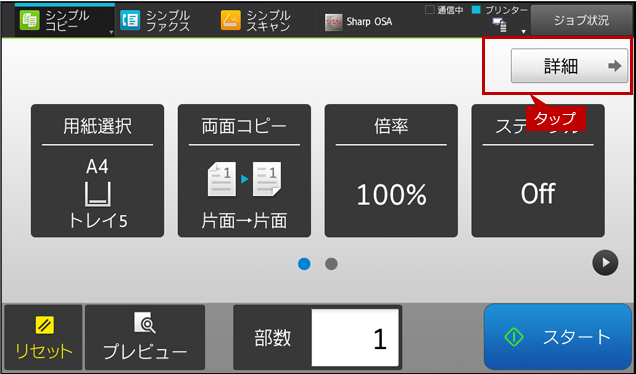This screenshot has height=374, width=636.
Task: Click the green copy icon
Action: (x=30, y=20)
